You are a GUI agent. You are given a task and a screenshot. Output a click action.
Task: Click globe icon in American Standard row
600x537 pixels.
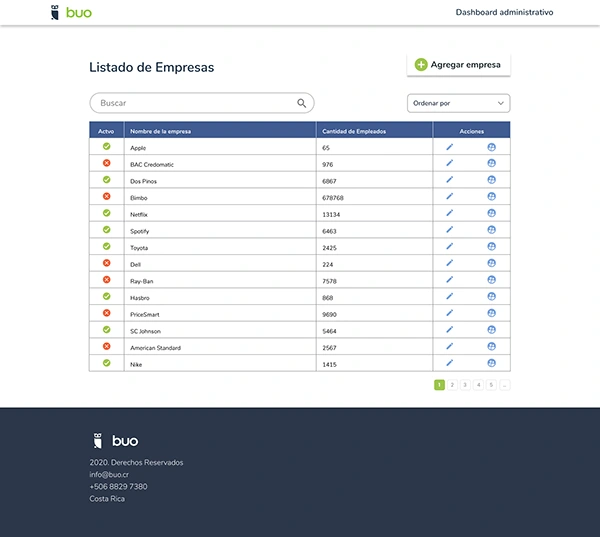pos(492,346)
